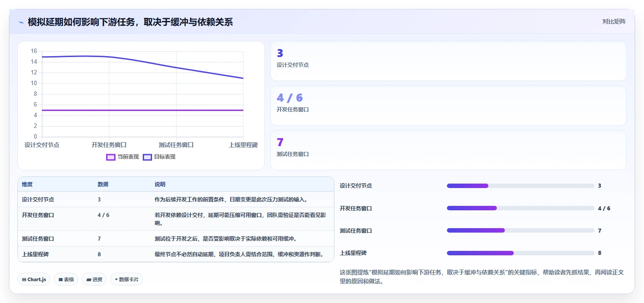Click chart y-axis value 16

[x=34, y=51]
